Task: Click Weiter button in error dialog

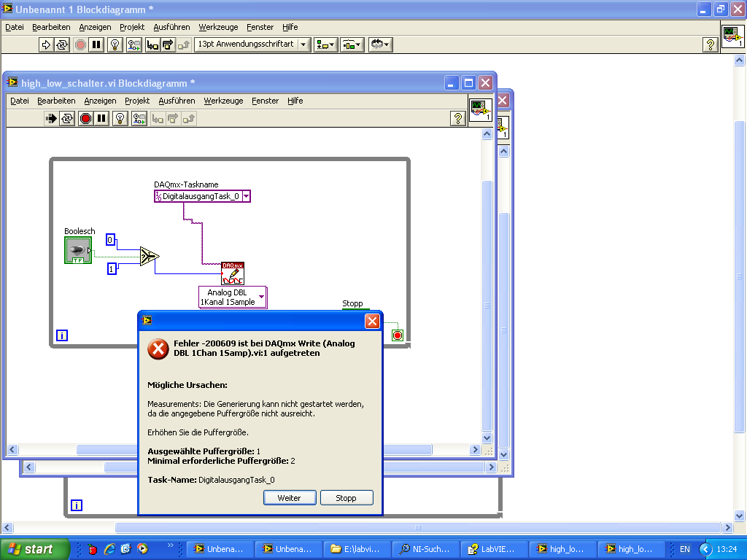Action: pyautogui.click(x=290, y=497)
